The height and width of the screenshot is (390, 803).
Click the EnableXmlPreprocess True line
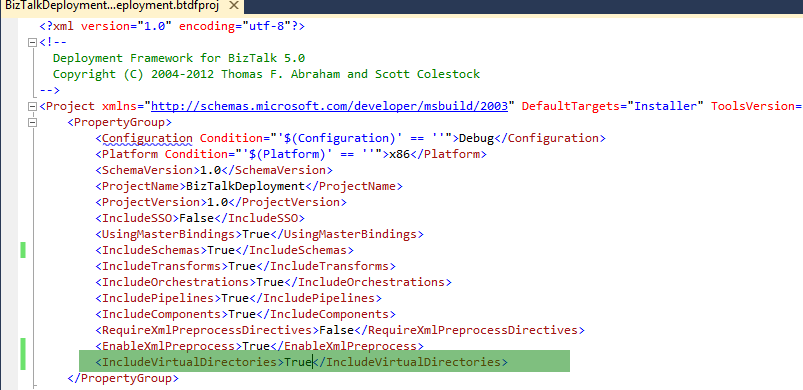(x=260, y=346)
